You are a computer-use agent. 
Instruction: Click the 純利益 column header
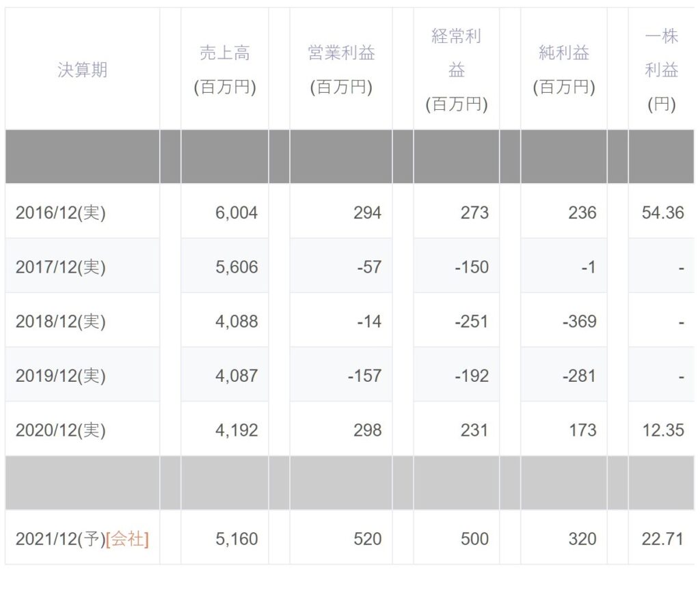[564, 70]
